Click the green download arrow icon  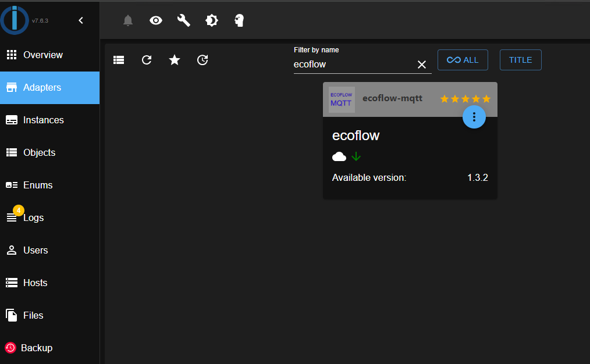356,156
